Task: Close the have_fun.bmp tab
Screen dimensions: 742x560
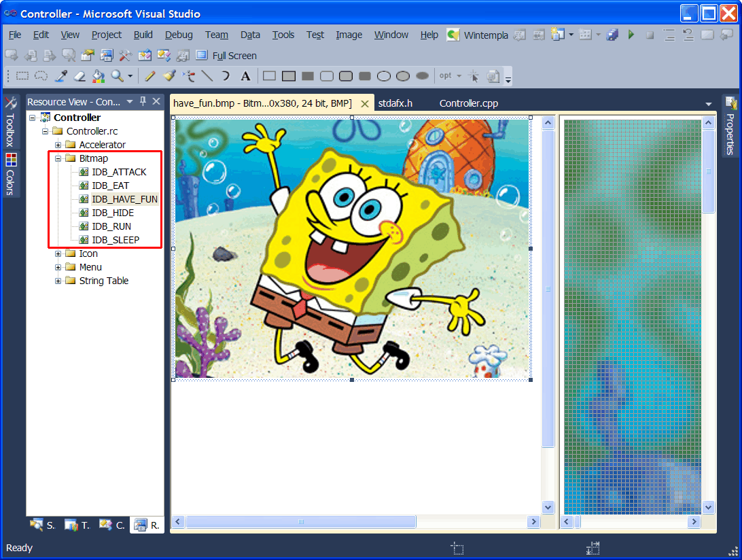Action: tap(364, 104)
